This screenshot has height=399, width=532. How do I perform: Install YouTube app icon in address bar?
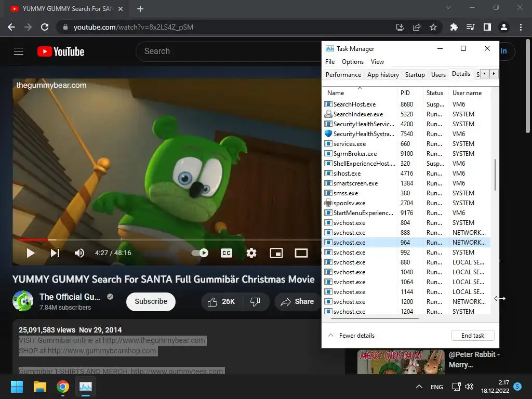point(400,27)
